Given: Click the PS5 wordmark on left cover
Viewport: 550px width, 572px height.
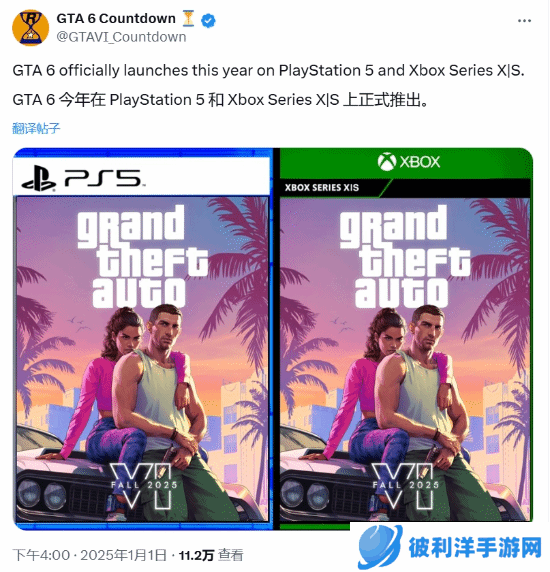Looking at the screenshot, I should [103, 179].
